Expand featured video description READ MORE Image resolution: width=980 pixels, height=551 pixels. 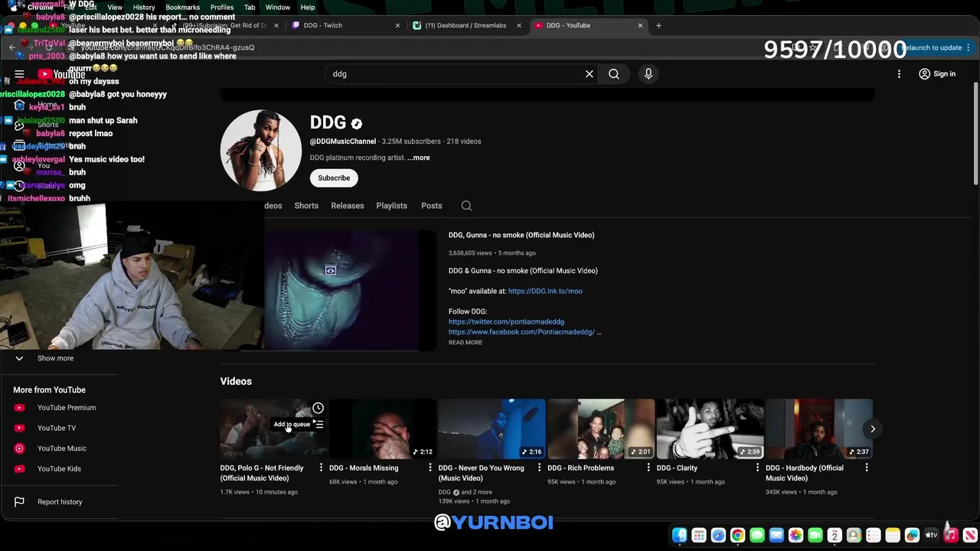[465, 342]
